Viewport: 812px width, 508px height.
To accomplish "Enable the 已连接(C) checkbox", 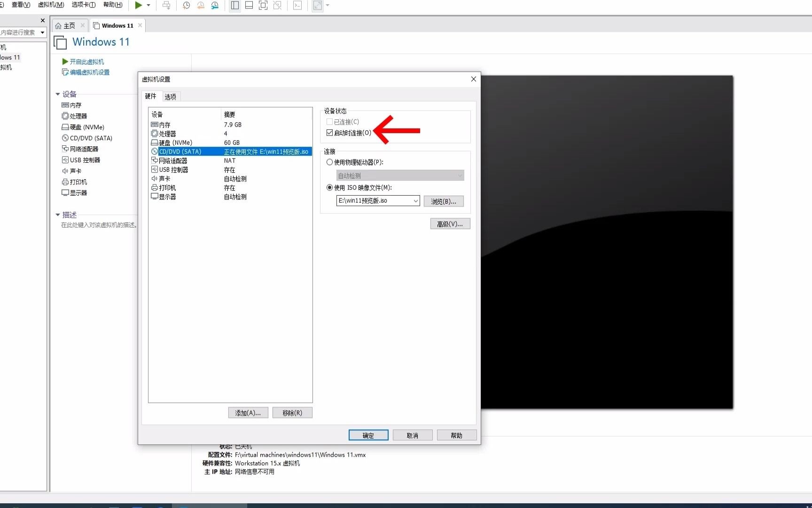I will click(x=329, y=121).
